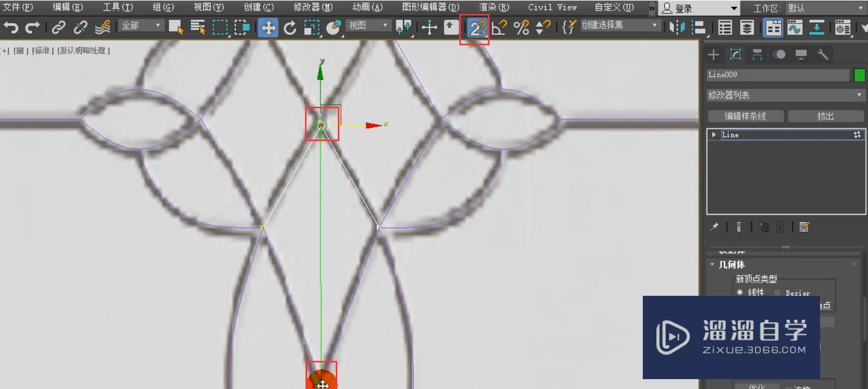Toggle the Layer Explorer icon
The width and height of the screenshot is (868, 389).
click(x=747, y=27)
